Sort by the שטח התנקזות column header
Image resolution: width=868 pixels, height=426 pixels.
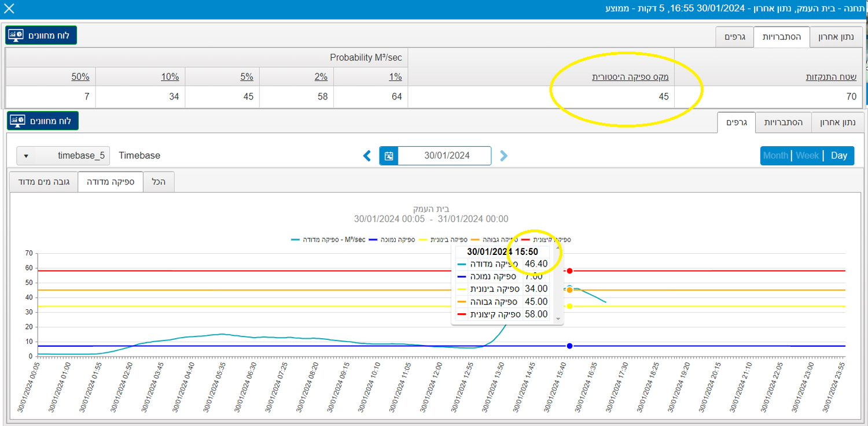coord(830,77)
